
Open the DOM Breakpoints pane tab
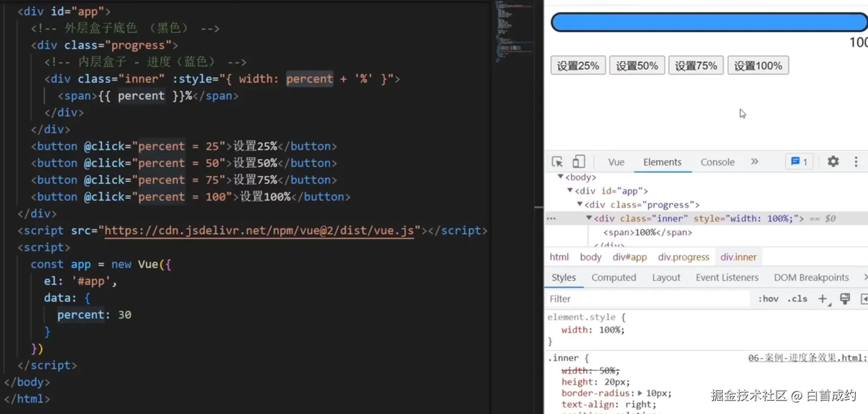click(x=811, y=278)
